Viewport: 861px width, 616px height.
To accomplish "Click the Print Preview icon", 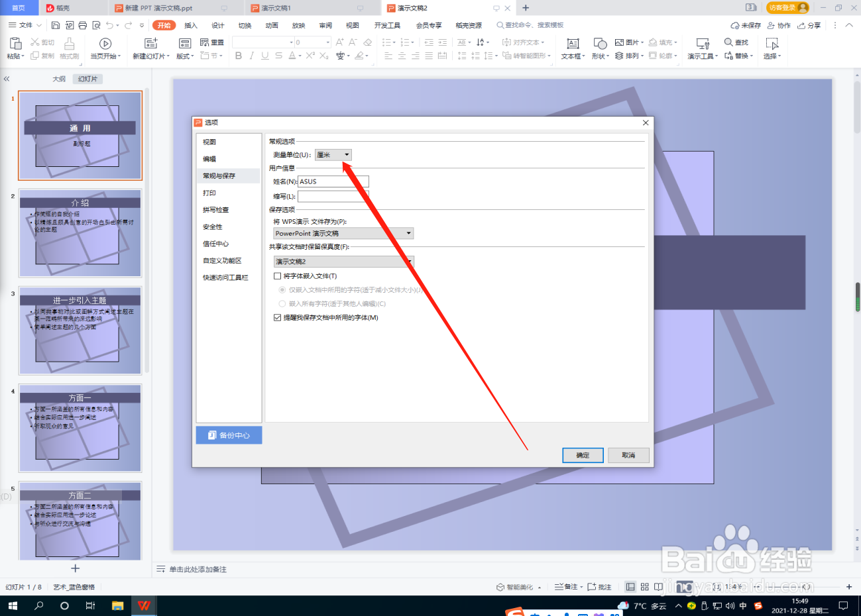I will coord(96,25).
